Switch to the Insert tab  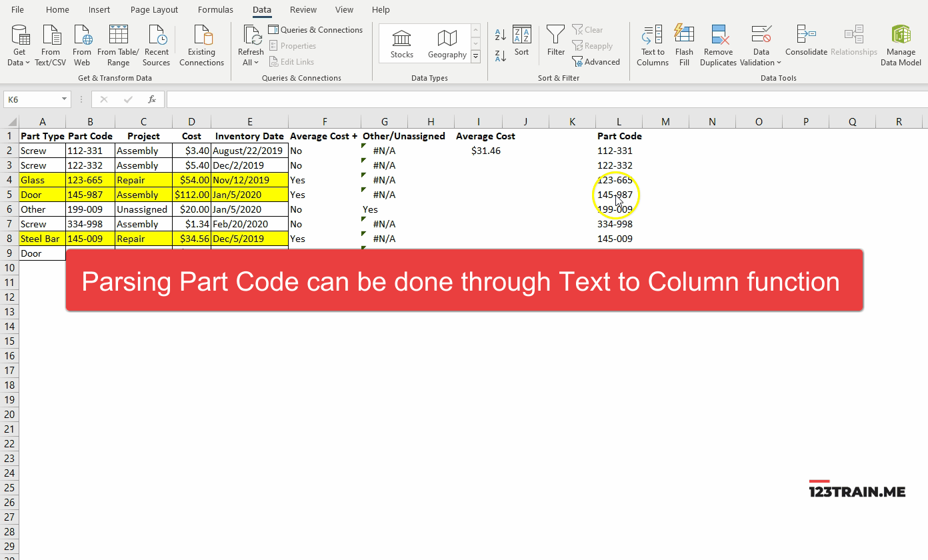(99, 9)
